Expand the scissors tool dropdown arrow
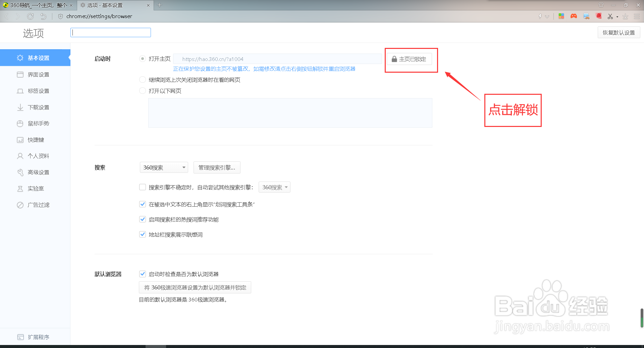Image resolution: width=644 pixels, height=348 pixels. coord(617,17)
